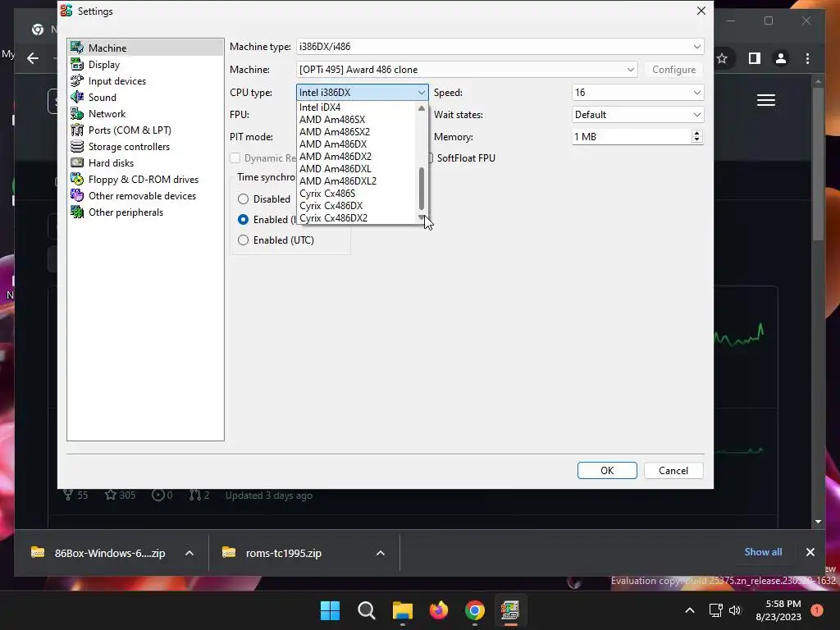Image resolution: width=840 pixels, height=630 pixels.
Task: Open the Floppy & CD-ROM drives icon
Action: [77, 180]
